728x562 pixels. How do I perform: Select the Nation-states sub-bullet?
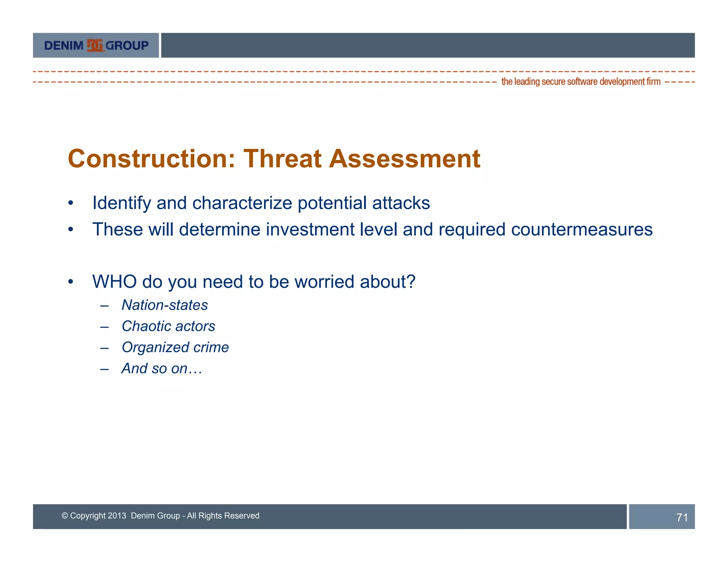click(x=165, y=305)
